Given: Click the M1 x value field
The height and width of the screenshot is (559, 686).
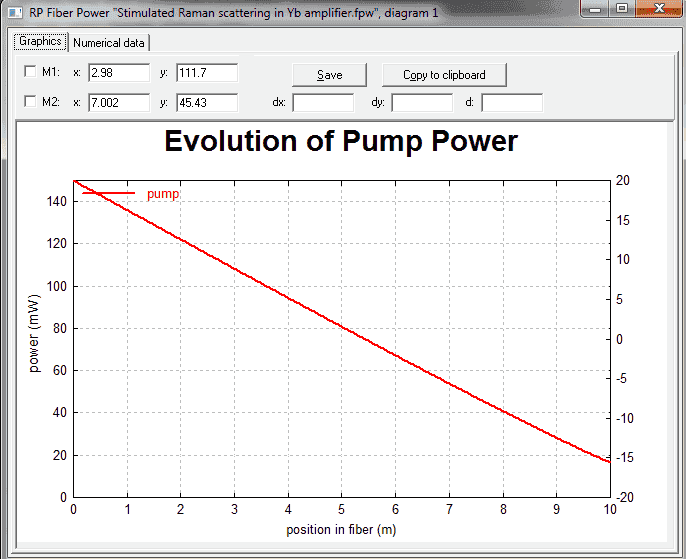Looking at the screenshot, I should (119, 73).
